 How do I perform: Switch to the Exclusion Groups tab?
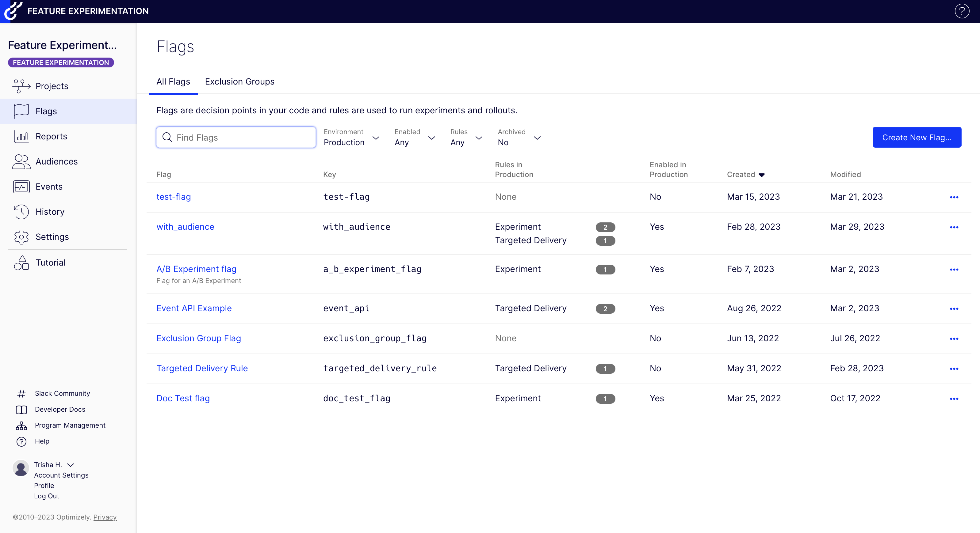pos(239,82)
